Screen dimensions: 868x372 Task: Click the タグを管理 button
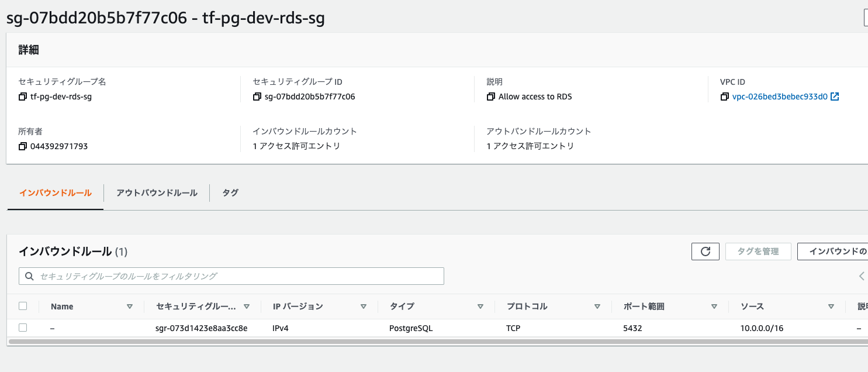758,251
